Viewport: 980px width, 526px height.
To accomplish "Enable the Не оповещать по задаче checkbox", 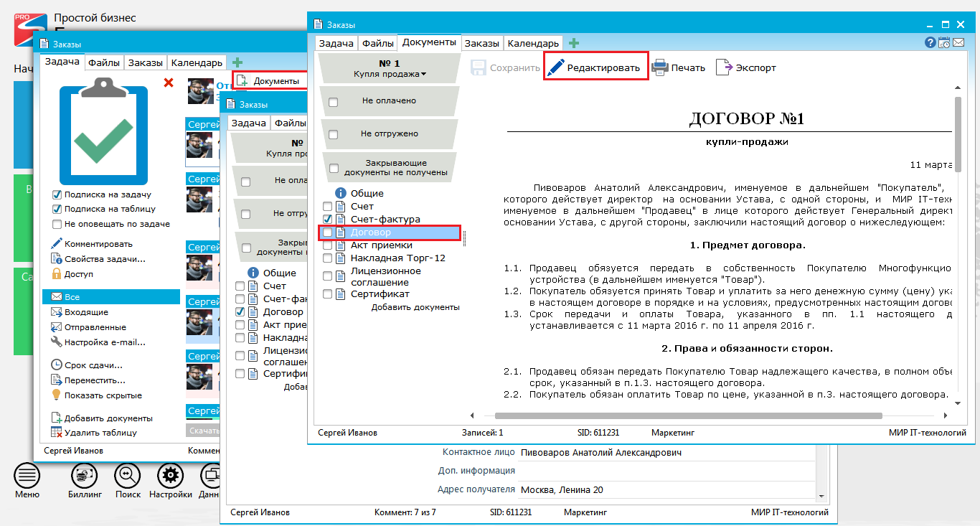I will click(57, 224).
